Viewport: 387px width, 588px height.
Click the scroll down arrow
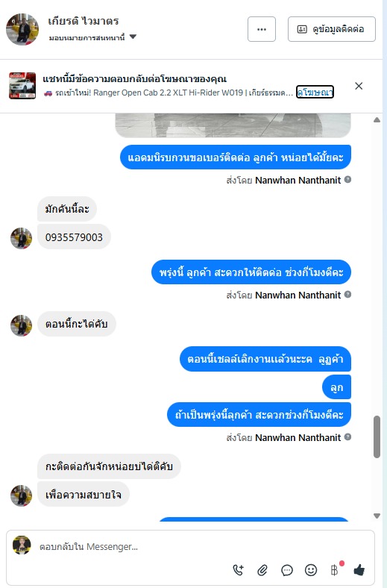[x=377, y=516]
